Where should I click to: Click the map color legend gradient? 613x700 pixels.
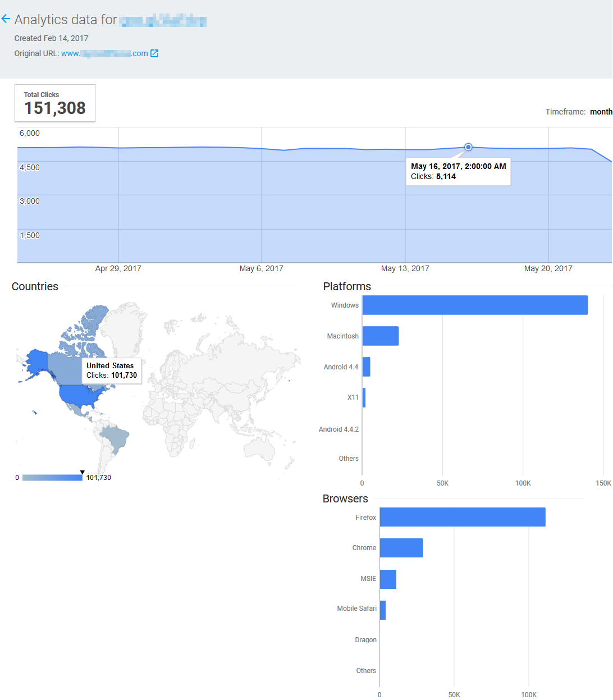pyautogui.click(x=52, y=478)
